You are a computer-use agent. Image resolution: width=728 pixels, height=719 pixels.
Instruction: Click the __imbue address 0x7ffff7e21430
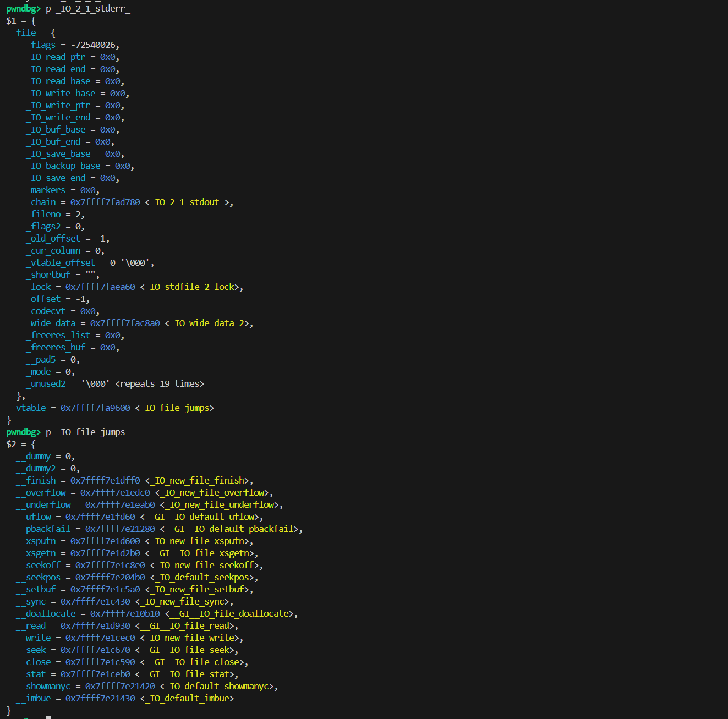tap(100, 699)
